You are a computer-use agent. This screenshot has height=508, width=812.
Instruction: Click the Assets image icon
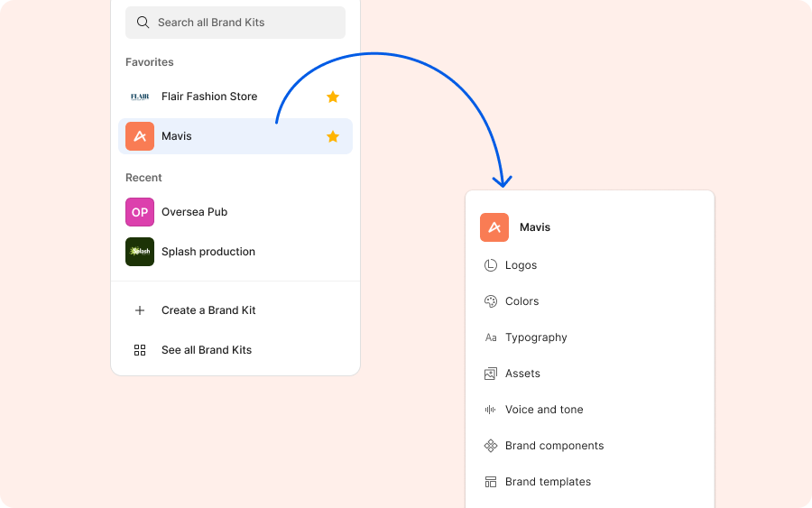click(491, 374)
